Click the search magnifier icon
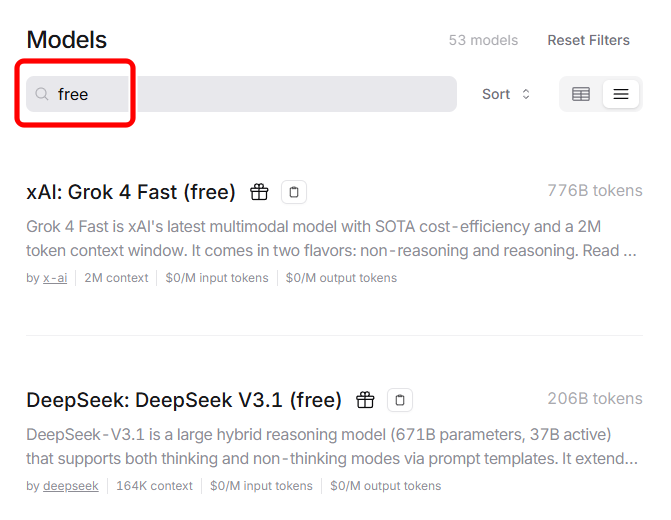Image resolution: width=671 pixels, height=520 pixels. (x=42, y=94)
